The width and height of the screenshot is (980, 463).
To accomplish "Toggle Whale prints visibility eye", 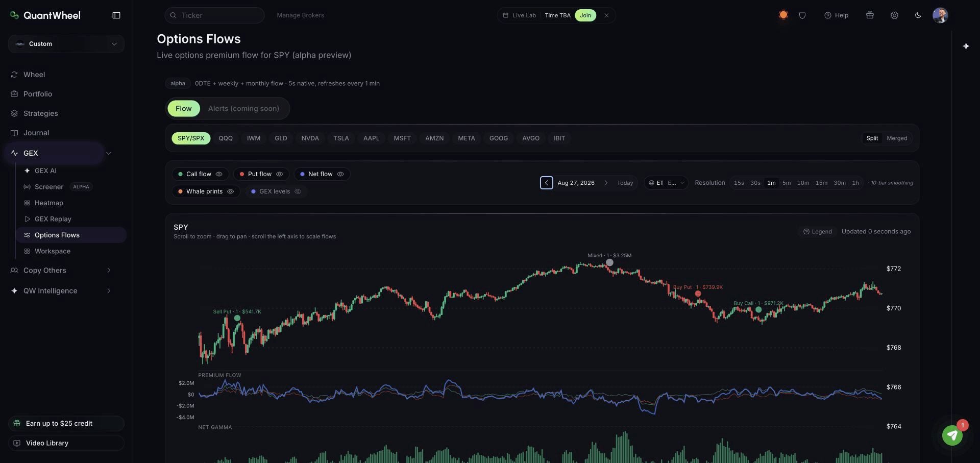I will (230, 191).
